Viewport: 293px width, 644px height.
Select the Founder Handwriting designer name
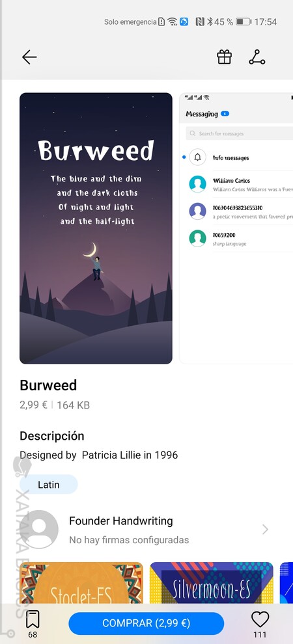(121, 521)
